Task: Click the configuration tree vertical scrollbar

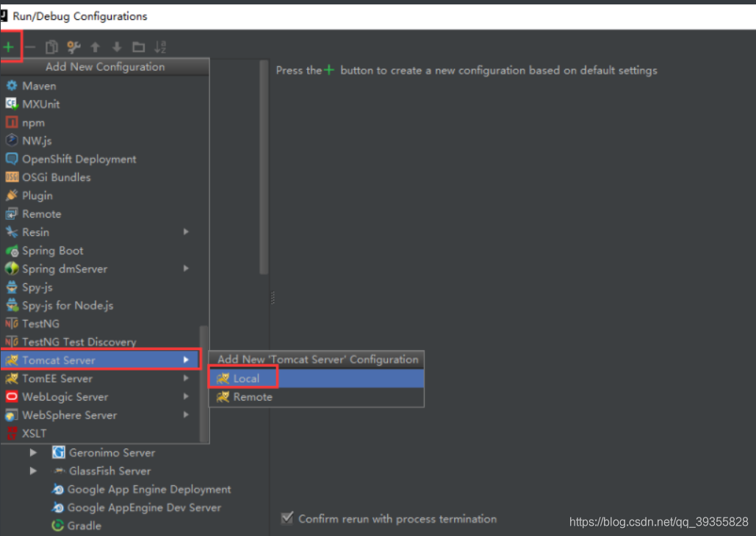Action: (x=264, y=166)
